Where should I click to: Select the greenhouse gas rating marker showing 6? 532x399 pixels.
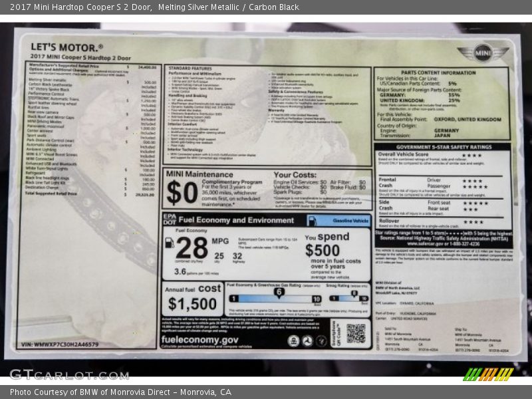click(279, 293)
